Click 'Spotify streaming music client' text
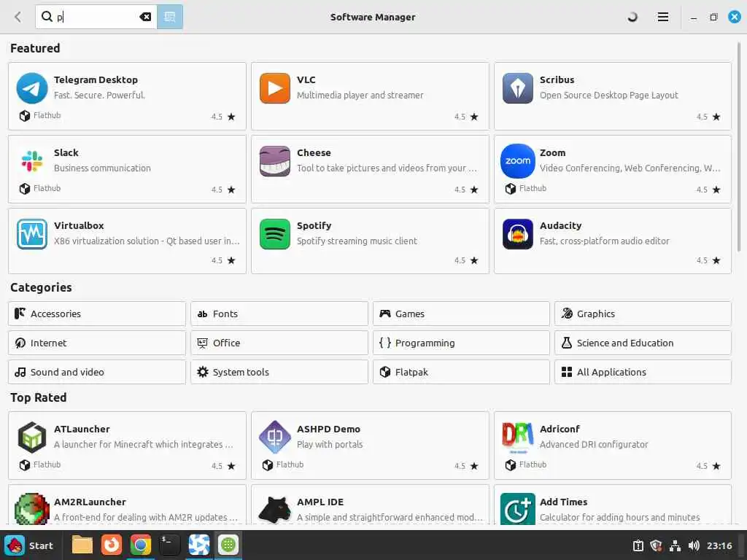 [x=357, y=241]
